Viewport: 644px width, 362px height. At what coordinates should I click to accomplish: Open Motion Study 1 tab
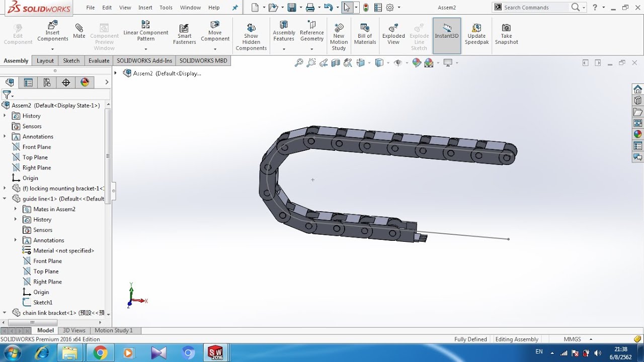114,330
